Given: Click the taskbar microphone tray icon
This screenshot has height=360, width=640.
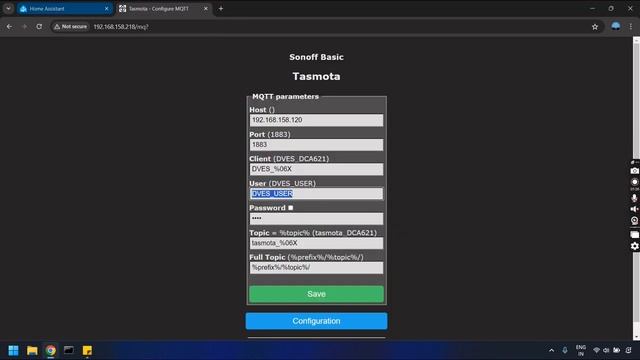Looking at the screenshot, I should (565, 350).
